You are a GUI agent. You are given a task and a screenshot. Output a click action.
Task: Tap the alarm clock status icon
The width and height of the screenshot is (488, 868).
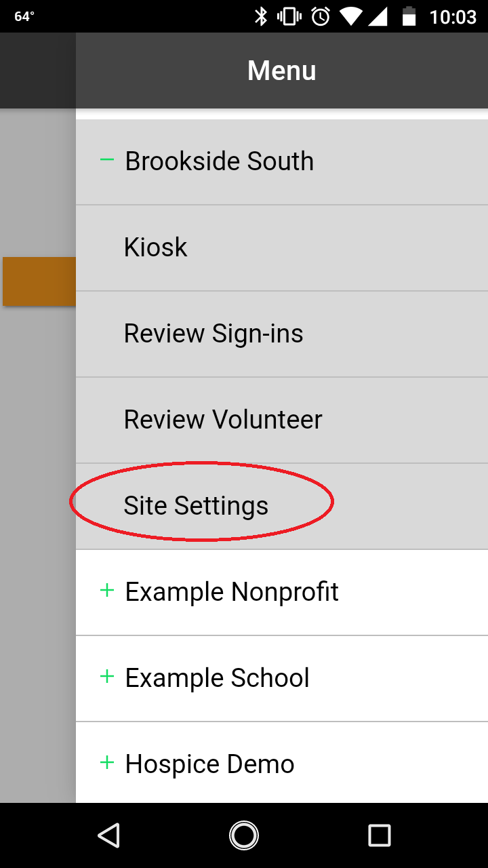321,16
